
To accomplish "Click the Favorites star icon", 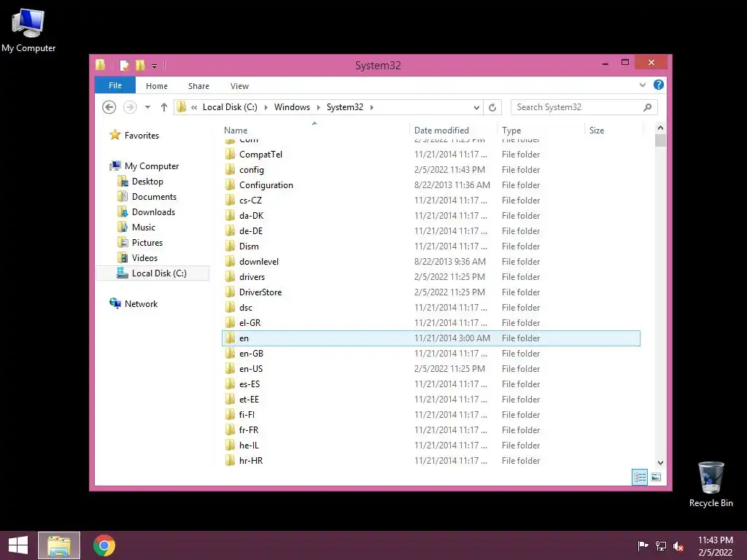I will click(x=115, y=135).
